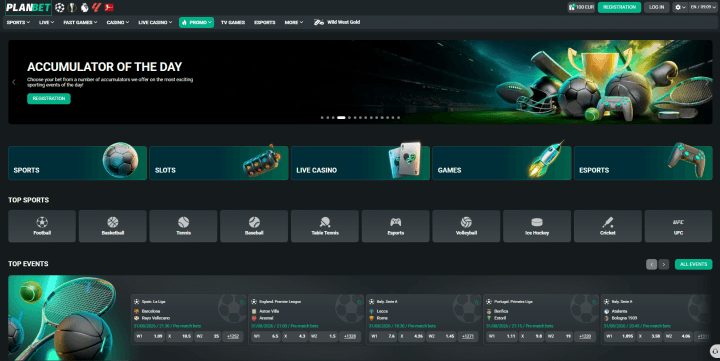The width and height of the screenshot is (720, 361).
Task: Select Basketball in Top Sports
Action: point(112,226)
